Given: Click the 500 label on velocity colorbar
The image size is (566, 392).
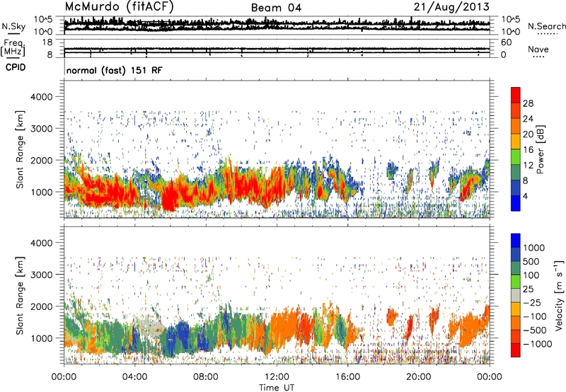Looking at the screenshot, I should (x=531, y=262).
